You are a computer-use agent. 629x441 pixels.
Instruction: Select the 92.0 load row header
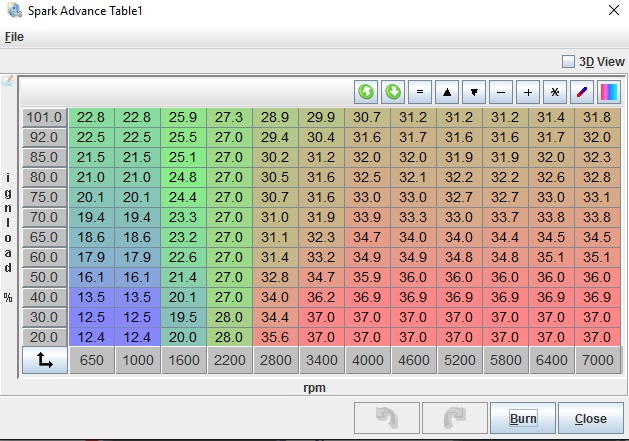(x=45, y=137)
